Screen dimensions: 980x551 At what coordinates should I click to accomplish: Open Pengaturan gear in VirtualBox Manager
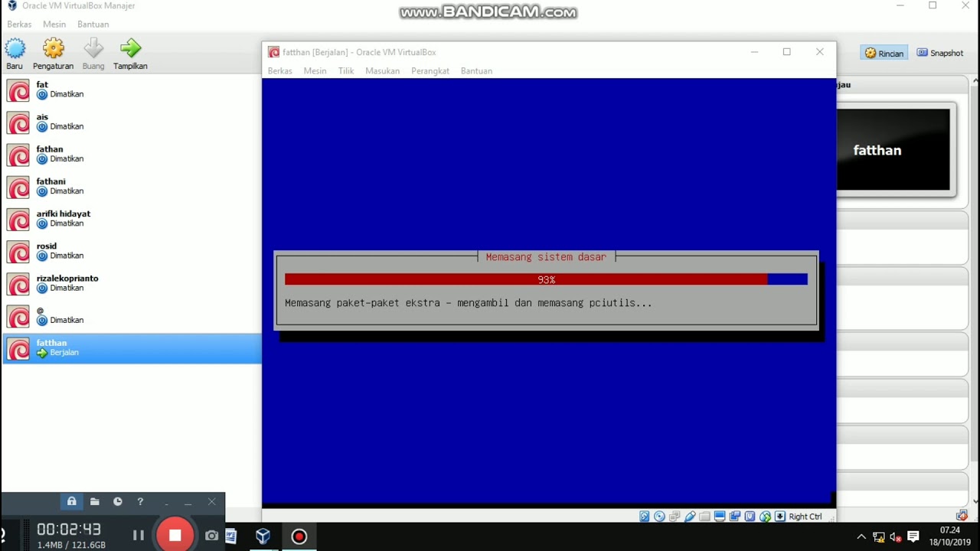click(x=54, y=48)
